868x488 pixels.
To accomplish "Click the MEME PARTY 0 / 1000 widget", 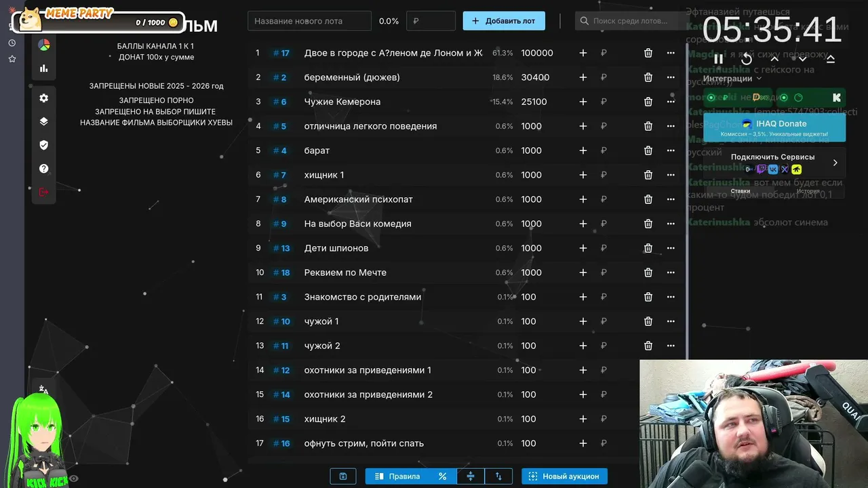I will (99, 20).
